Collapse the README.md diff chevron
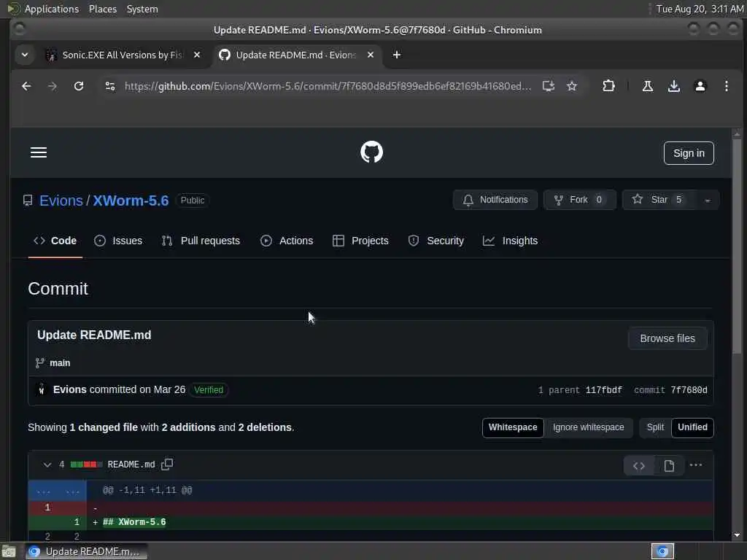This screenshot has height=560, width=747. pos(47,464)
